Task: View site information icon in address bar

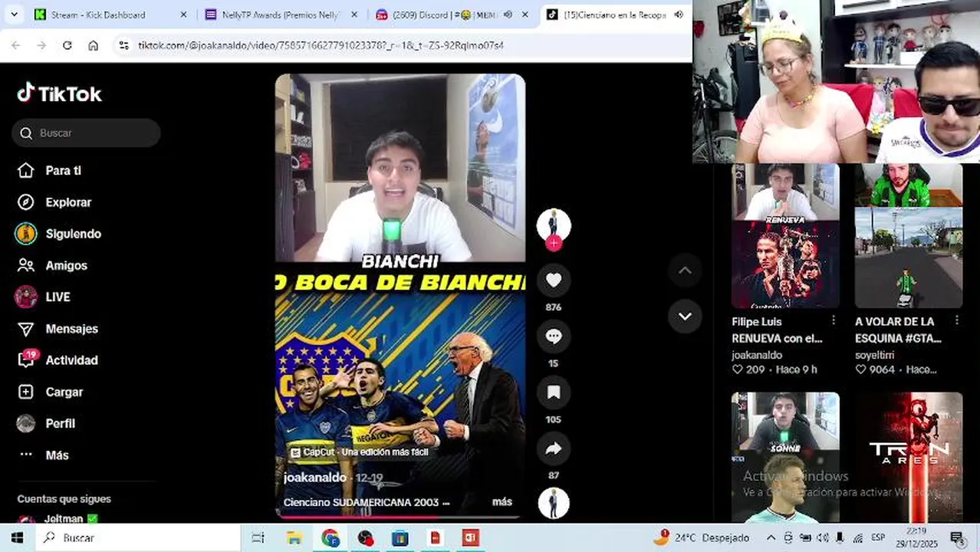Action: pos(124,45)
